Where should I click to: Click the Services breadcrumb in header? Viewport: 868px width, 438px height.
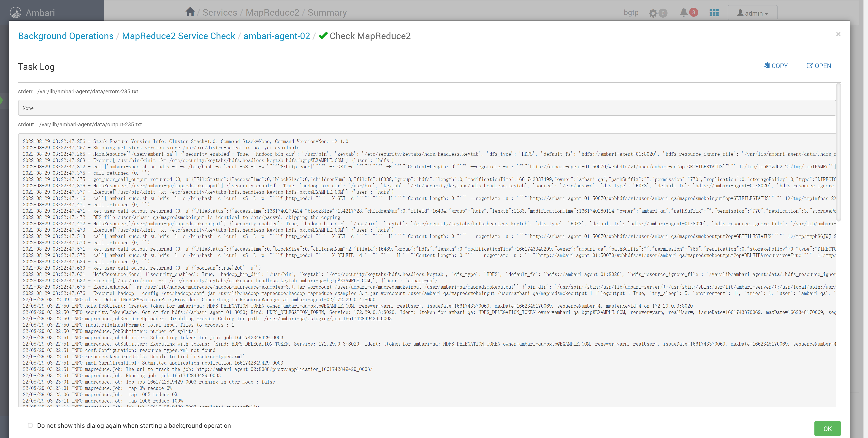point(220,12)
